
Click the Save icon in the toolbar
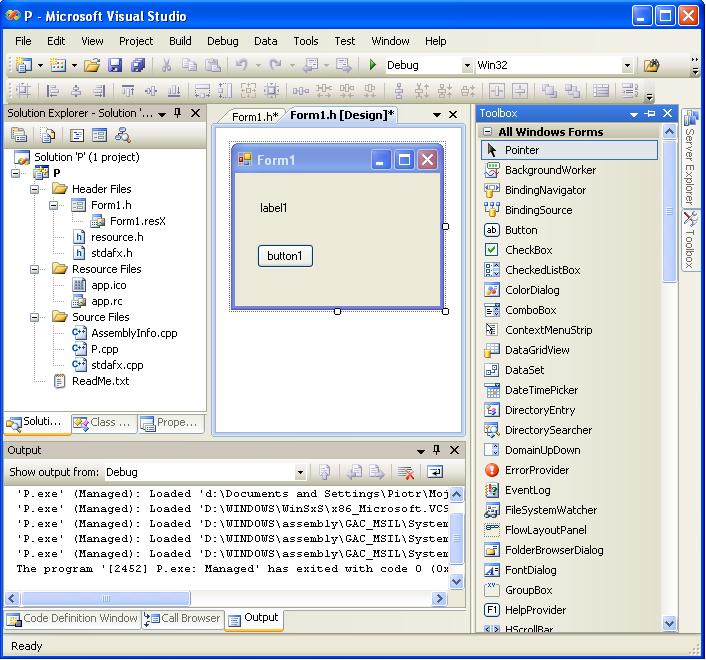coord(115,65)
